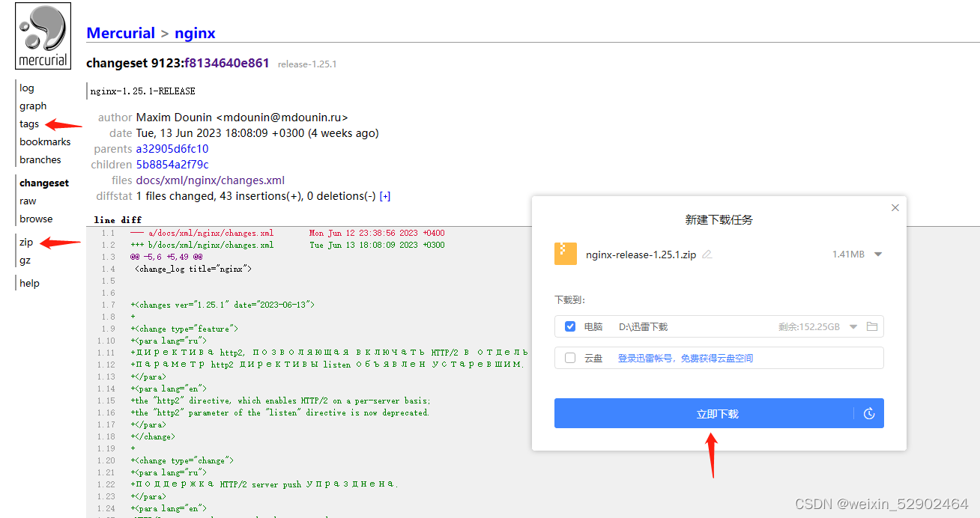Click the '+<changes ver="1.25.1"' diff line
Screen dimensions: 980x518
point(223,305)
